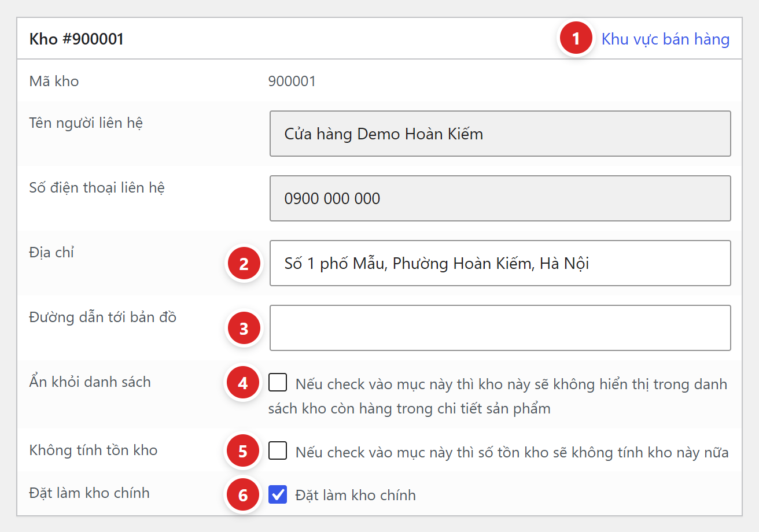Click the Không tính tồn kho label

click(x=93, y=450)
